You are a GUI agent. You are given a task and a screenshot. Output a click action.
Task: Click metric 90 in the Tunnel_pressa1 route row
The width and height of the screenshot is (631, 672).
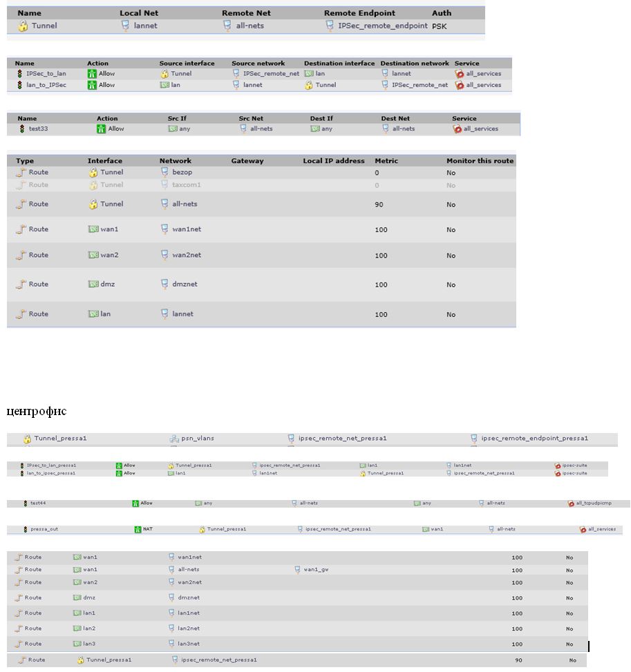(x=518, y=660)
